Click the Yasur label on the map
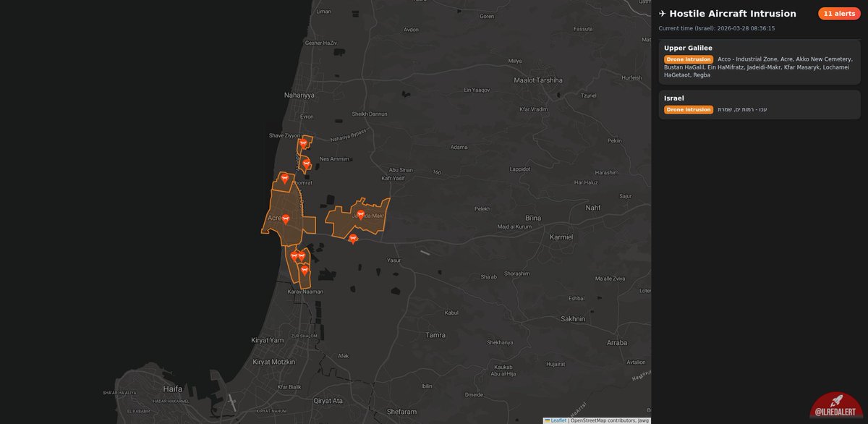 point(394,260)
